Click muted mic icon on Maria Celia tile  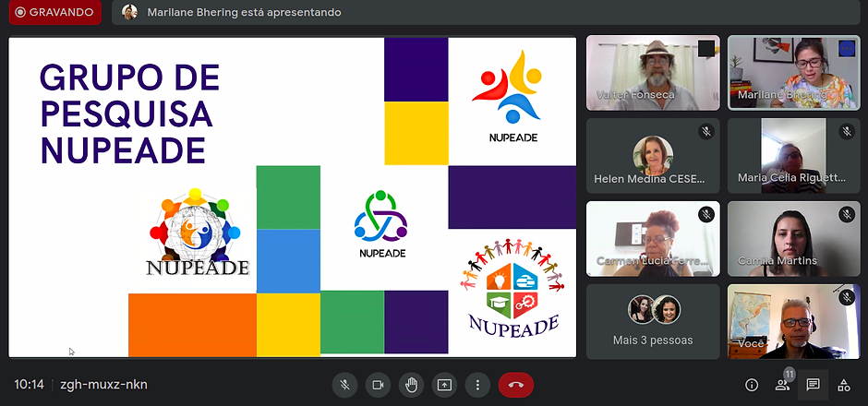click(x=847, y=132)
